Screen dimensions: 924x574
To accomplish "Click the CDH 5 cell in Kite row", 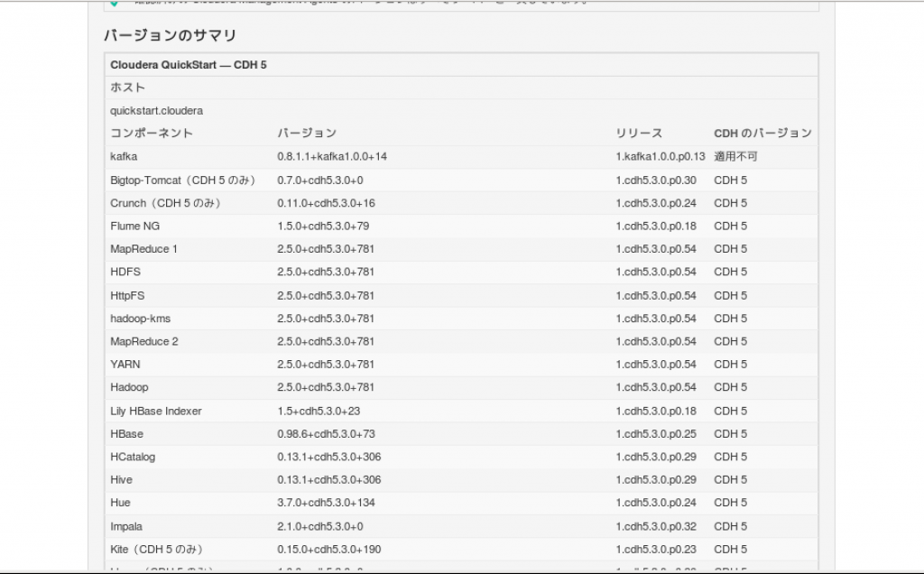I will (x=731, y=550).
